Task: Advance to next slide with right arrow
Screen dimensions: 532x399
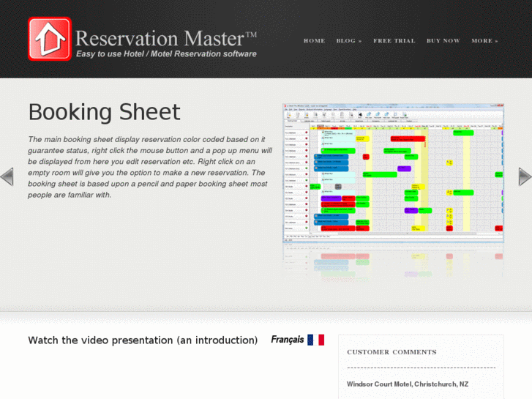Action: click(525, 176)
